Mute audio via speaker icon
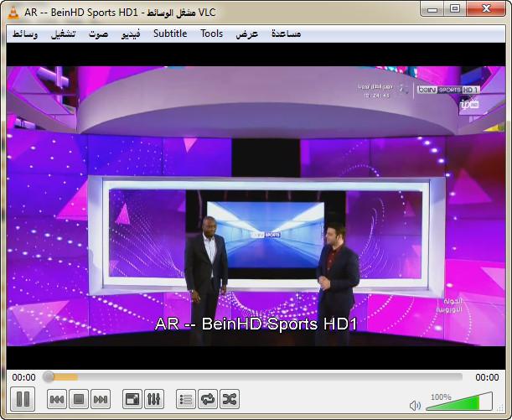This screenshot has height=420, width=512. point(415,406)
